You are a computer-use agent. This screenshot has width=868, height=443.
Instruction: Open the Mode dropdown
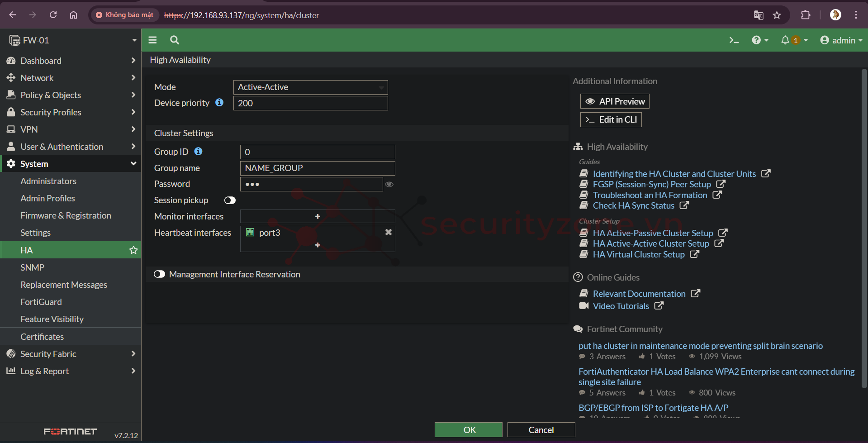[x=310, y=87]
